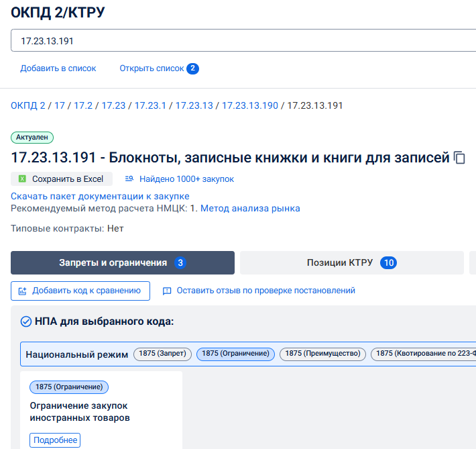Click the comment icon for leaving feedback
The width and height of the screenshot is (476, 449).
tap(167, 291)
